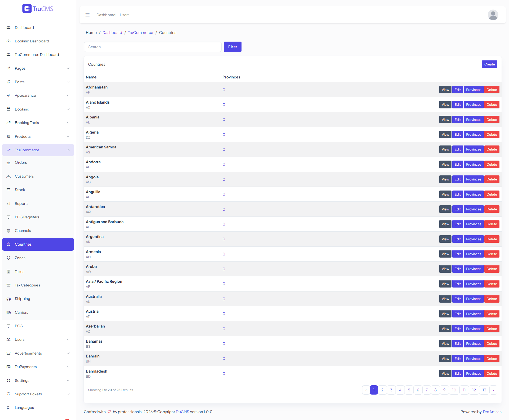Click the Create country button
Viewport: 509px width, 420px height.
coord(489,64)
